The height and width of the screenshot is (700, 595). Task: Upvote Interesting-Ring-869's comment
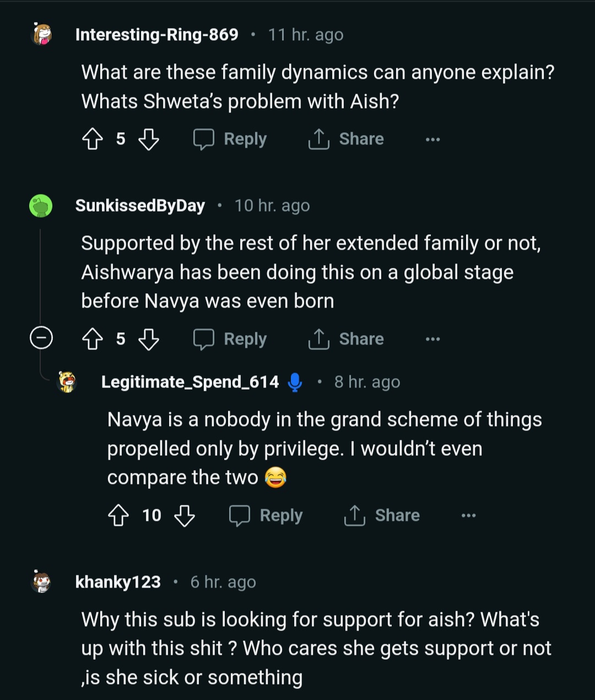click(x=93, y=139)
